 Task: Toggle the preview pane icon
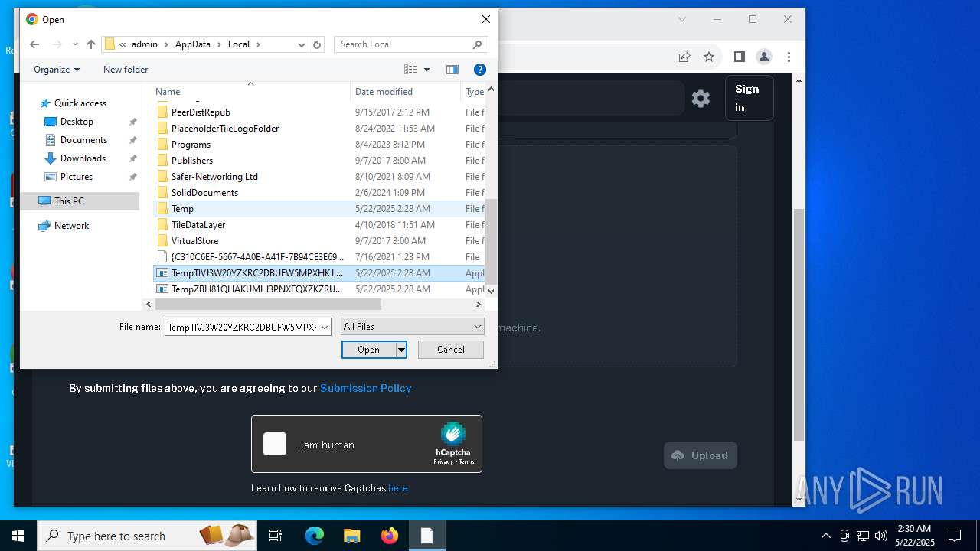[x=452, y=70]
